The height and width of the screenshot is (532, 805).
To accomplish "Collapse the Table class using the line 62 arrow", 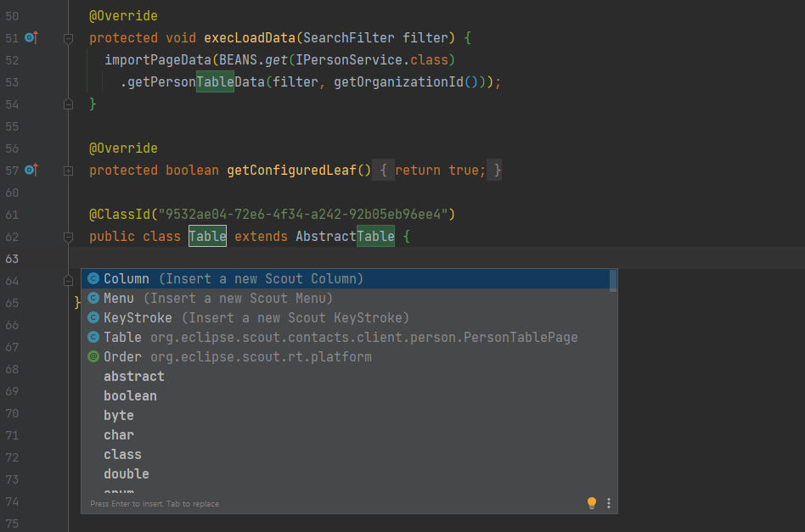I will coord(68,237).
